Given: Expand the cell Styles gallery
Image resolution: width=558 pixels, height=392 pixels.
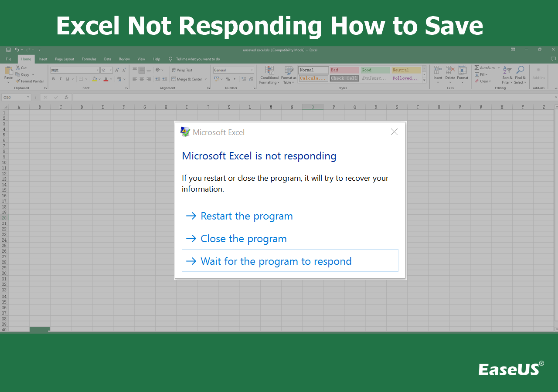Looking at the screenshot, I should coord(425,81).
